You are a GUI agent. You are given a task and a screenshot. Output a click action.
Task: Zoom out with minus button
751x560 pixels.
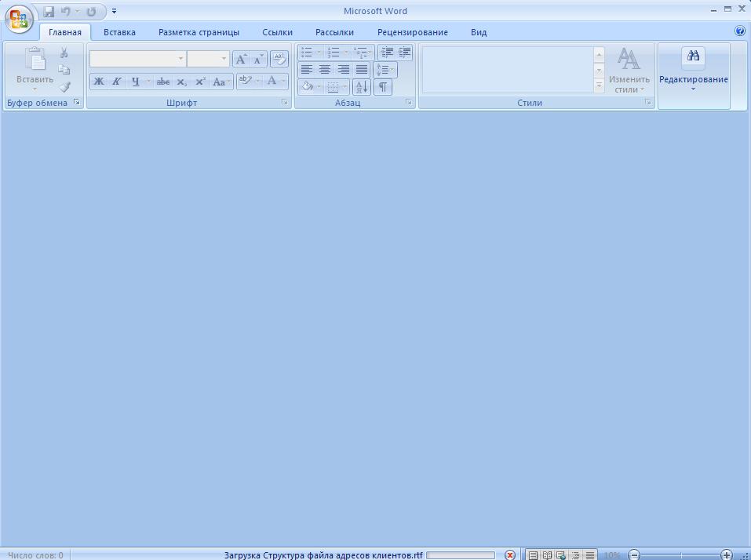pyautogui.click(x=633, y=555)
